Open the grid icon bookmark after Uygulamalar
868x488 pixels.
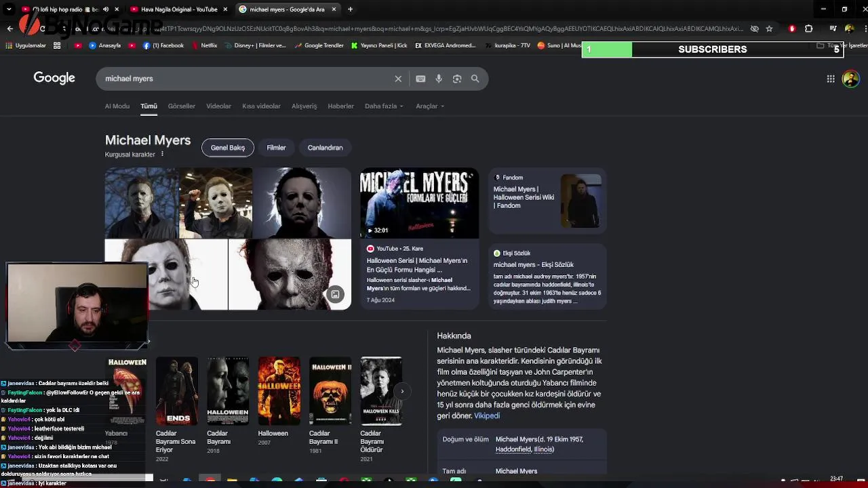57,45
